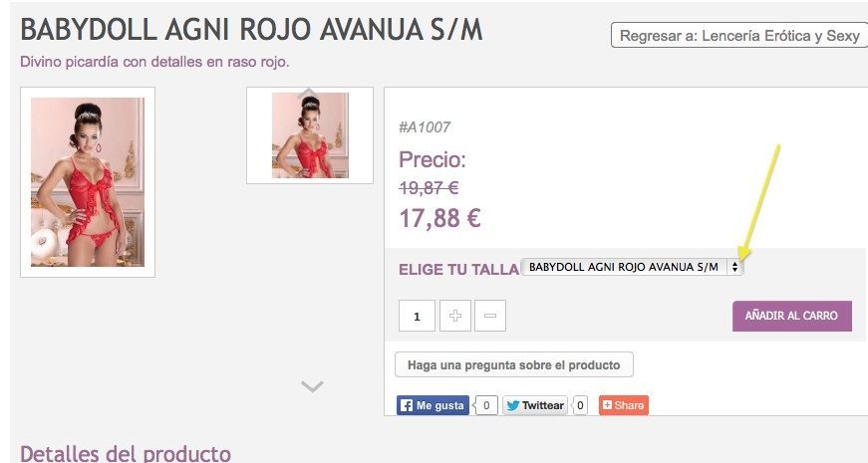Focus the quantity field showing 1
Viewport: 868px width, 463px height.
coord(417,316)
